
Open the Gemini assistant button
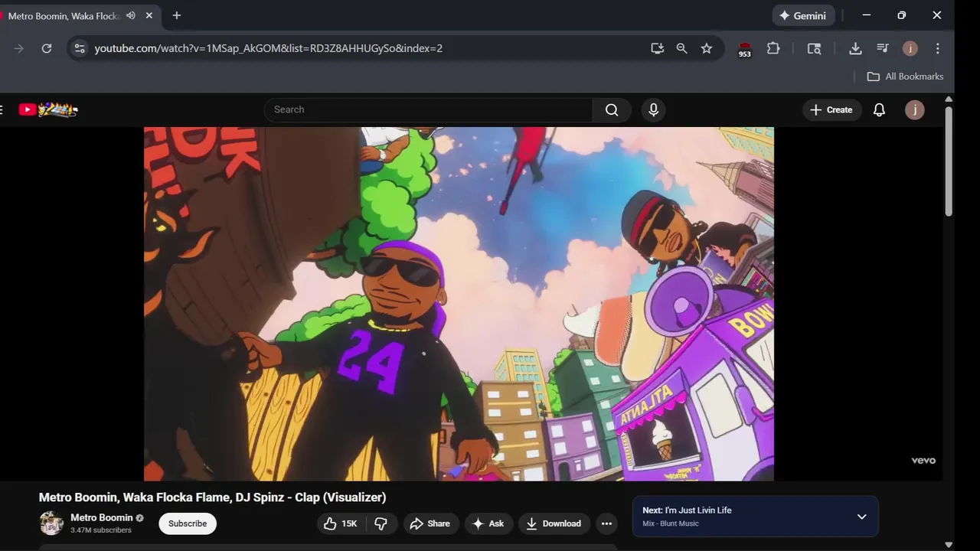[803, 15]
